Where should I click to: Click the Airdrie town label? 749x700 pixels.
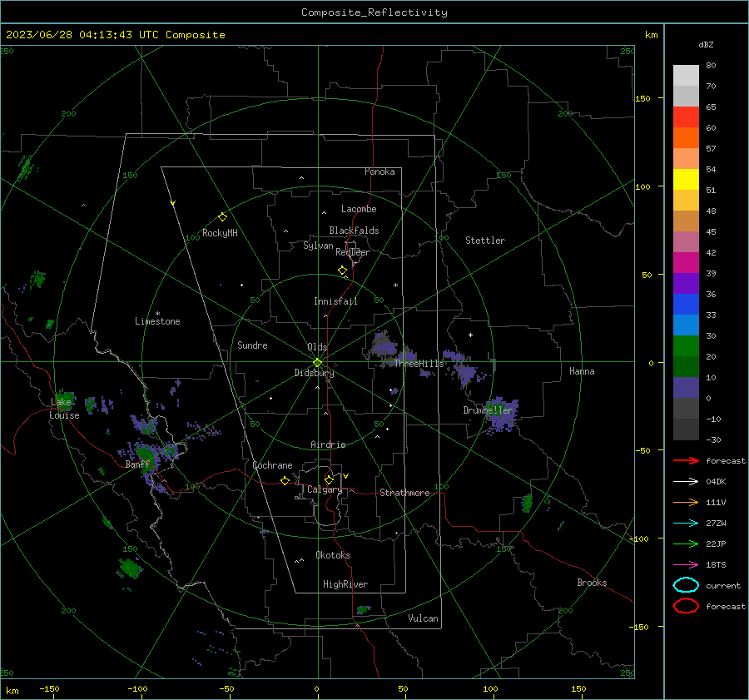328,444
